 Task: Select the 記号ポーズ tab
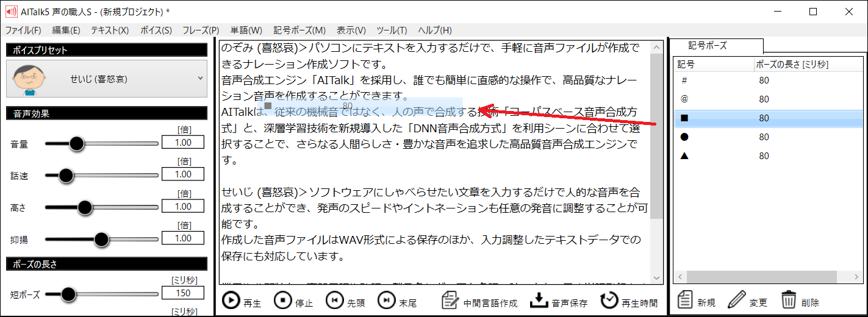click(716, 46)
